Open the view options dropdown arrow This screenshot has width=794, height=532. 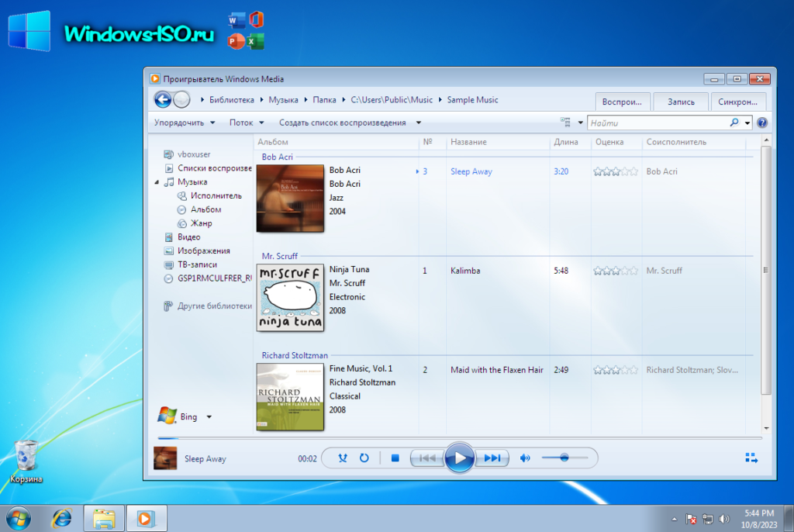[580, 123]
